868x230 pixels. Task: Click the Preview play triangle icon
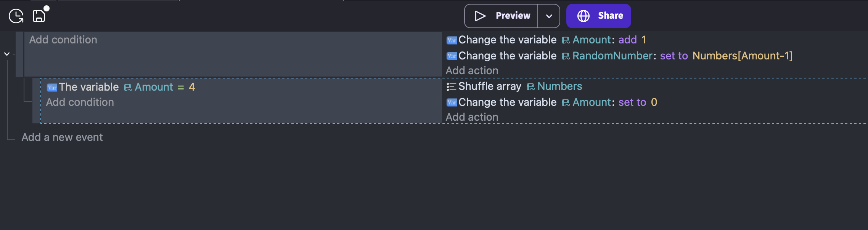coord(480,16)
